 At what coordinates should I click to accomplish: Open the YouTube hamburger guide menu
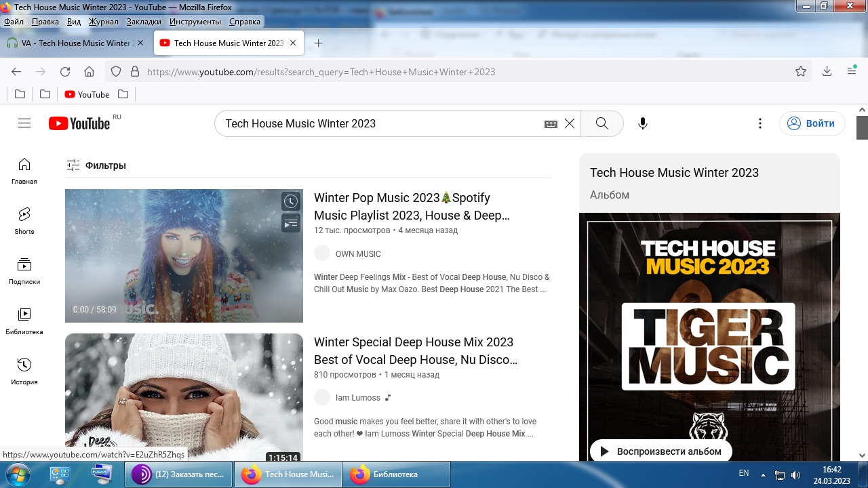(24, 123)
